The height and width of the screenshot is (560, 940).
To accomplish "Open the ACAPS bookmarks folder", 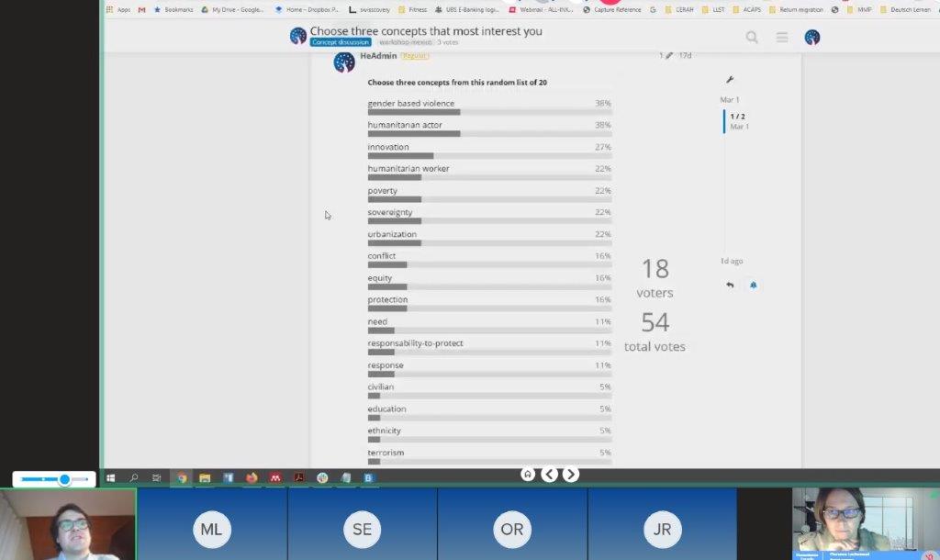I will click(747, 9).
